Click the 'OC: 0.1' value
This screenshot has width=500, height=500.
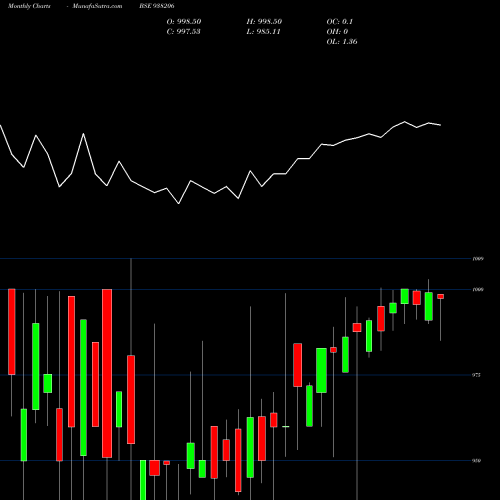339,22
